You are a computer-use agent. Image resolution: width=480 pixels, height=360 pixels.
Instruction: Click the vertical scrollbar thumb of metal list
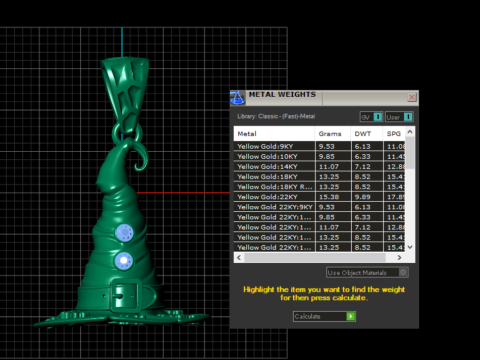point(410,153)
